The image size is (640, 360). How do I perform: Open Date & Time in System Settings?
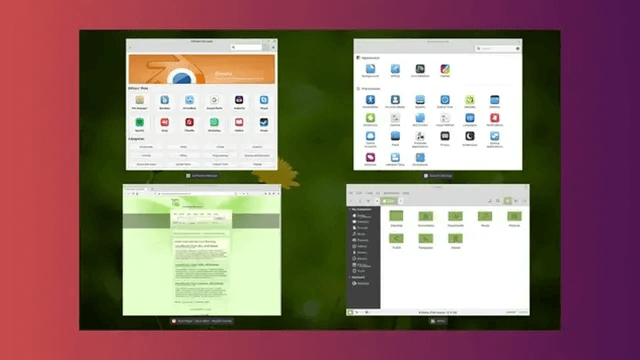[445, 102]
